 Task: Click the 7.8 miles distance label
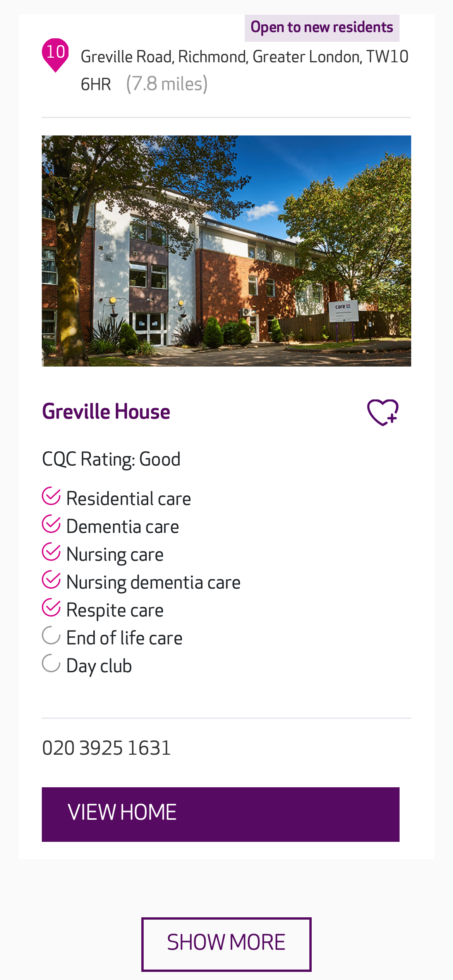tap(167, 84)
